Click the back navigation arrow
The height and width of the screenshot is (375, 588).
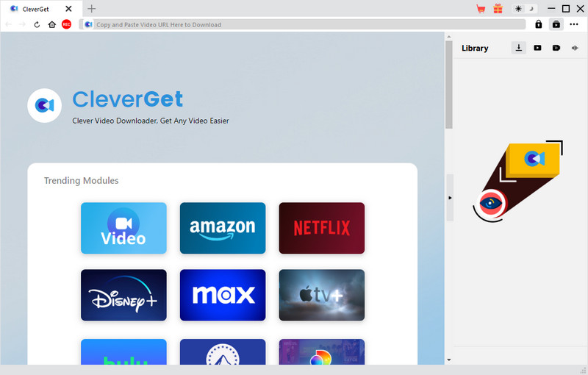(x=8, y=24)
